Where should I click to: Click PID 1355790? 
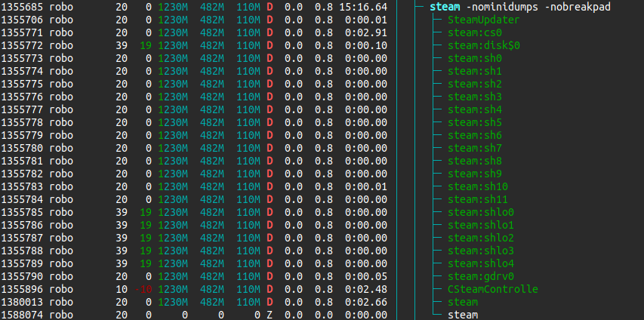[22, 276]
